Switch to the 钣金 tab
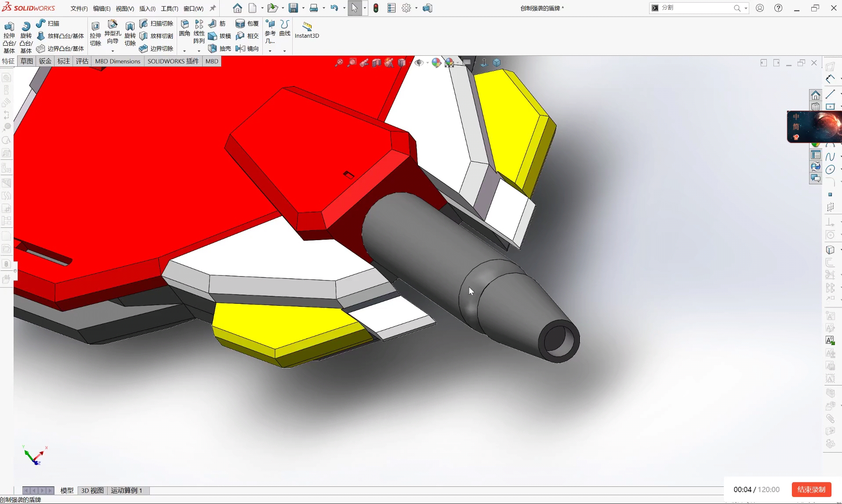Screen dimensions: 842x504 point(45,61)
